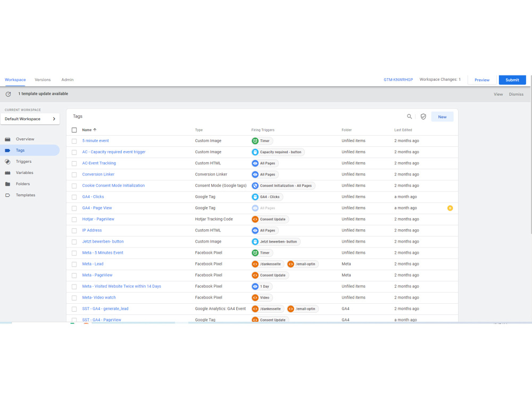The height and width of the screenshot is (399, 532).
Task: Open Tags in the sidebar
Action: (x=30, y=151)
